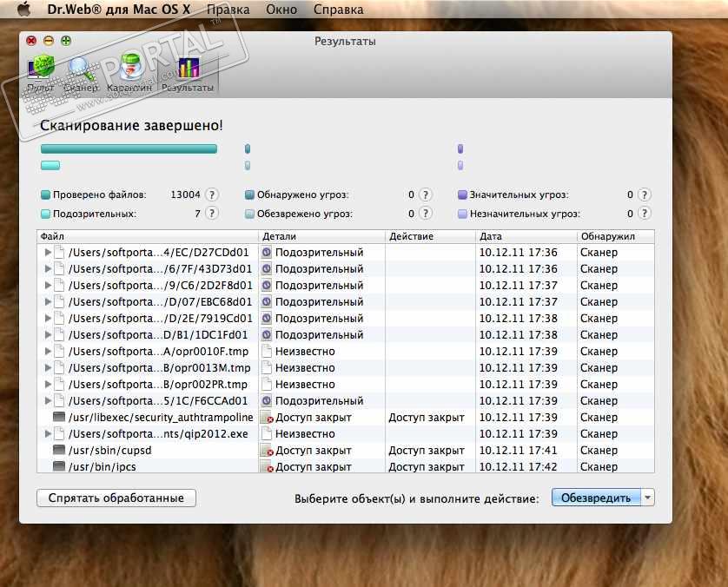The image size is (728, 587).
Task: Click help icon next to Обезврежено угроз
Action: click(x=426, y=214)
